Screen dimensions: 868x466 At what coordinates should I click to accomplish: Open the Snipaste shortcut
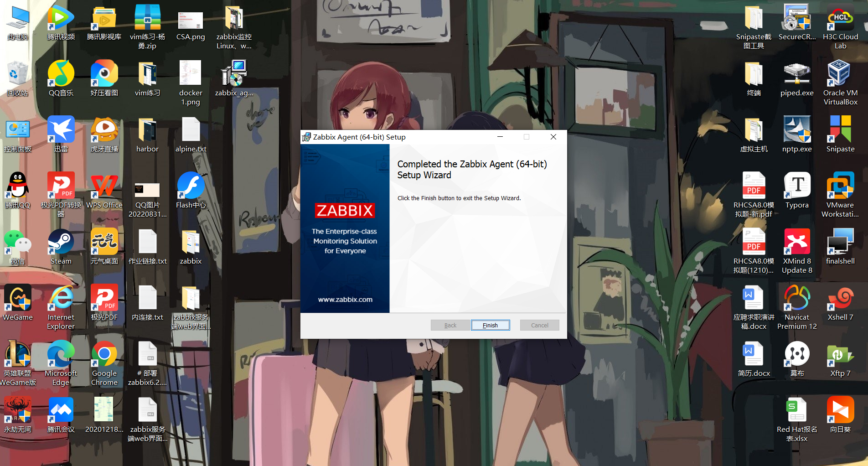pos(840,135)
